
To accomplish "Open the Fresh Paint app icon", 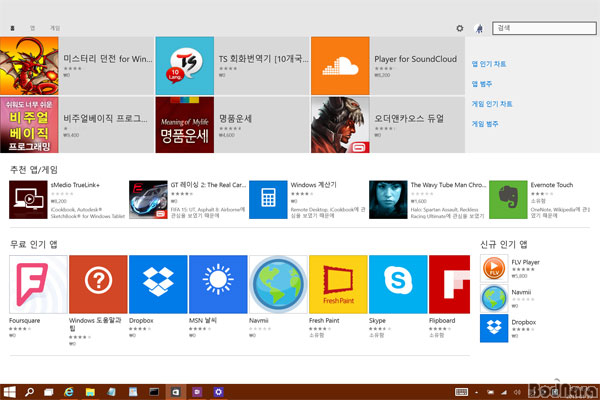I will 338,284.
